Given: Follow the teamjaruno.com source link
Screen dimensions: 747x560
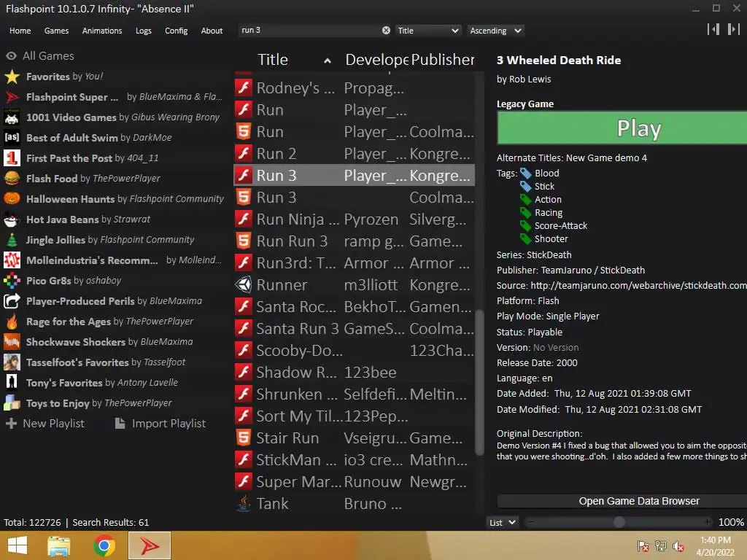Looking at the screenshot, I should [x=638, y=285].
